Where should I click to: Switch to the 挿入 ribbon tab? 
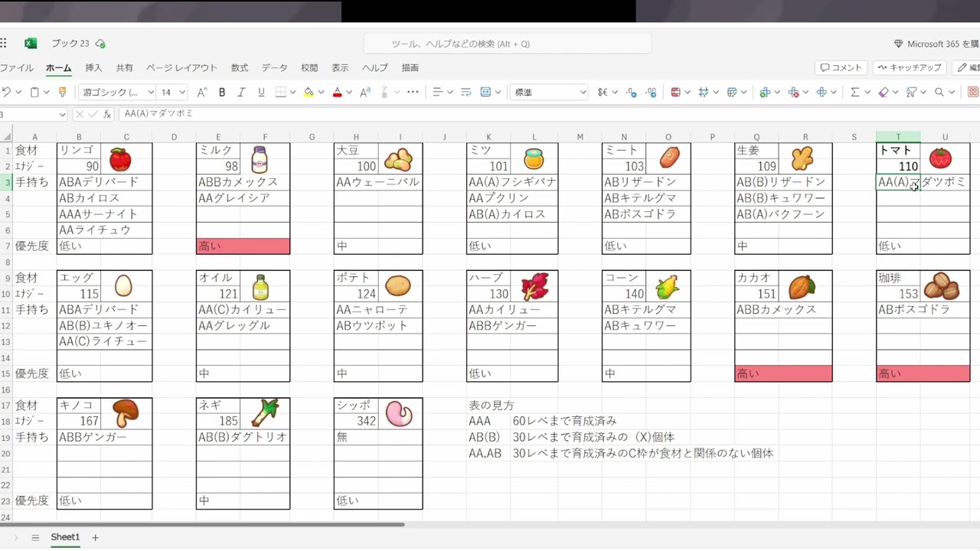(93, 67)
